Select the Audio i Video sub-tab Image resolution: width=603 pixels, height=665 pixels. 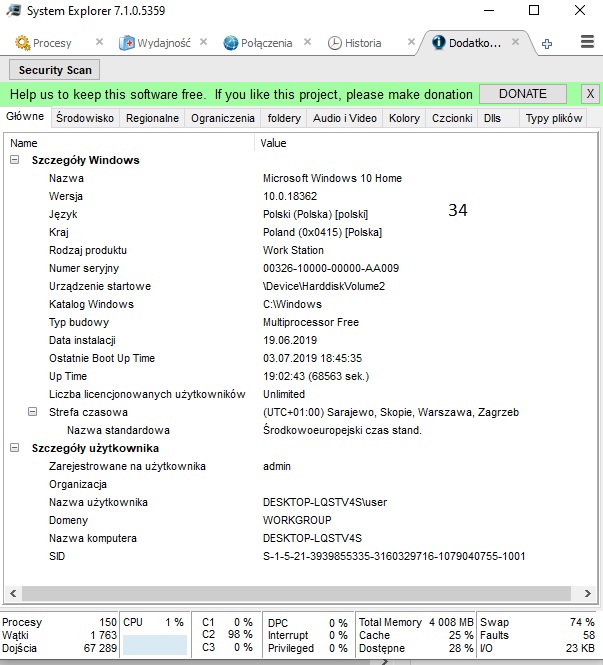point(345,118)
